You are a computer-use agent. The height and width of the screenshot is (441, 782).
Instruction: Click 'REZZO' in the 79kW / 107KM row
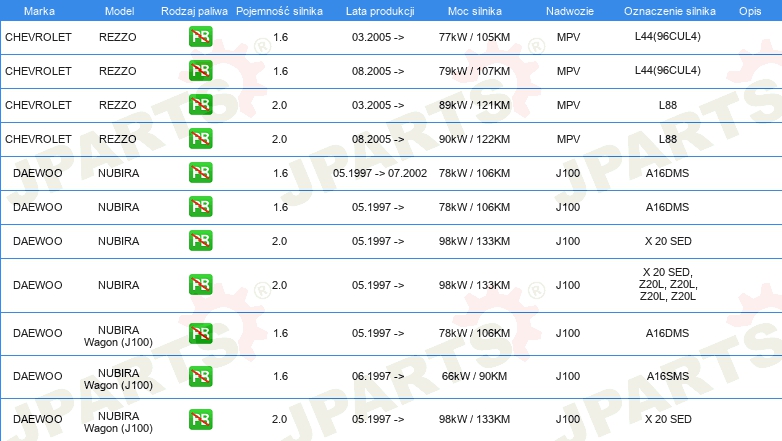click(118, 71)
